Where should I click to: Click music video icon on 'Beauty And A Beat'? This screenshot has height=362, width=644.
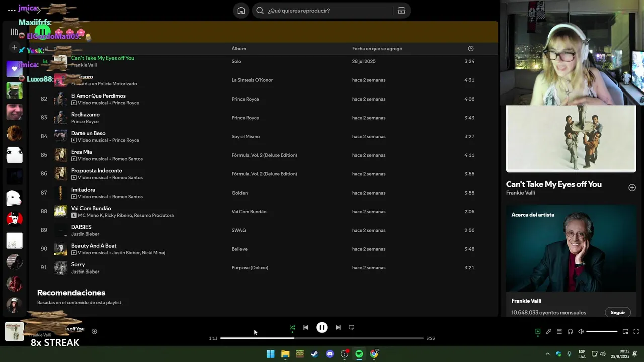tap(74, 253)
